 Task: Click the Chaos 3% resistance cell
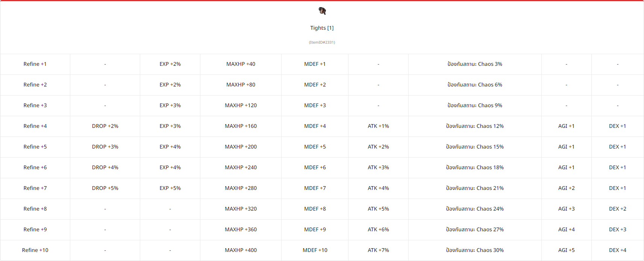point(475,64)
